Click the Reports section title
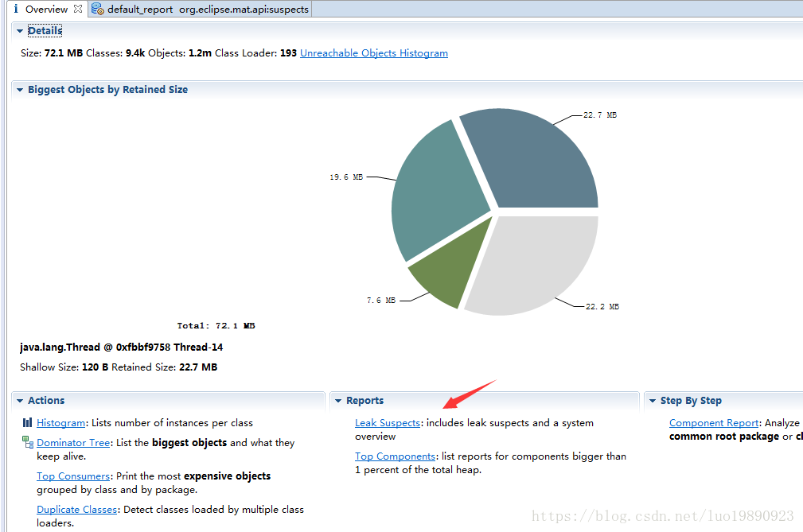The height and width of the screenshot is (532, 803). coord(364,401)
